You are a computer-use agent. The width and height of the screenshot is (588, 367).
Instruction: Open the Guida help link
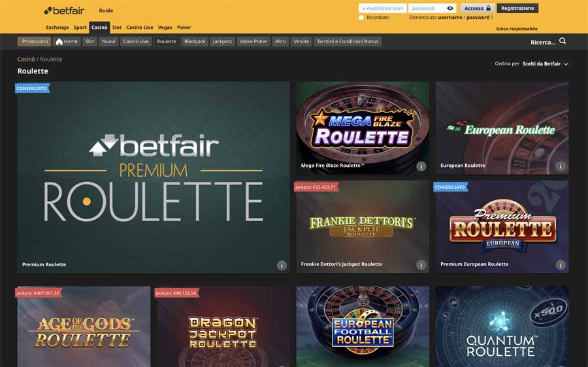coord(106,10)
